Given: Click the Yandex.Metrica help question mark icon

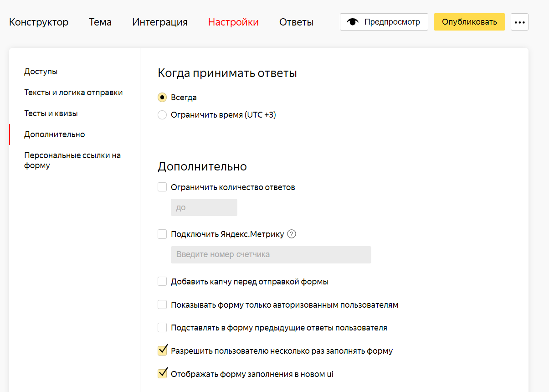Looking at the screenshot, I should pyautogui.click(x=292, y=234).
